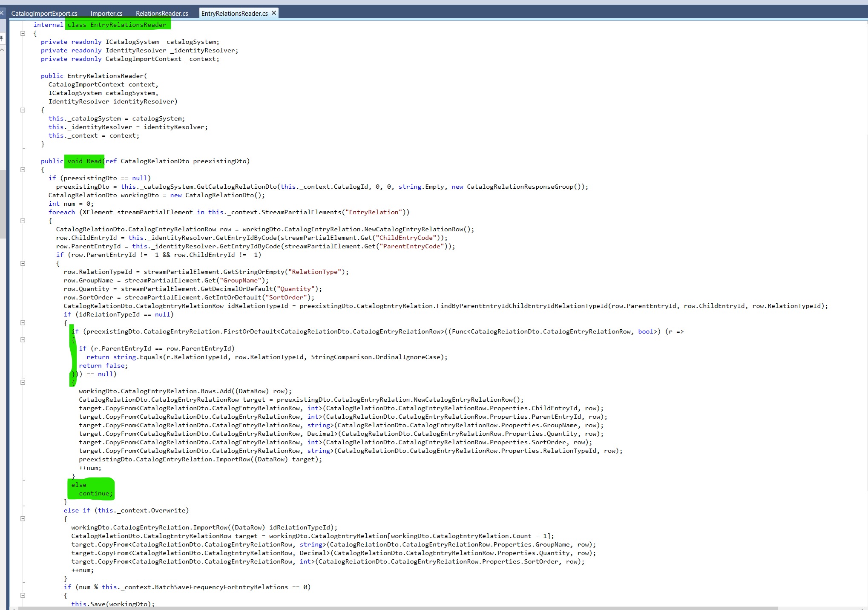Collapse the EntryRelationsReader constructor body
Screen dimensions: 868x610
pos(23,110)
